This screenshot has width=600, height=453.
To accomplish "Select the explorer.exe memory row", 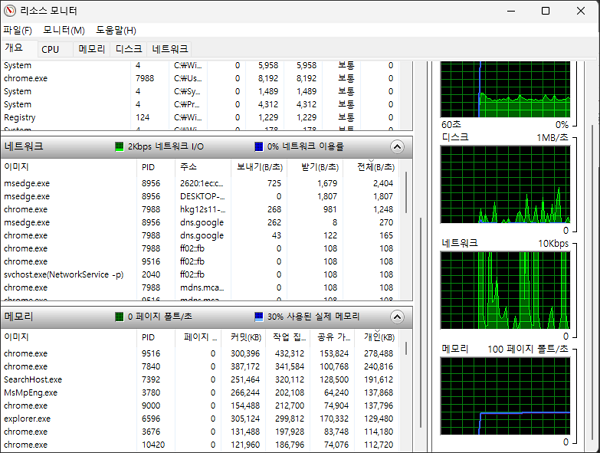I will pyautogui.click(x=201, y=419).
